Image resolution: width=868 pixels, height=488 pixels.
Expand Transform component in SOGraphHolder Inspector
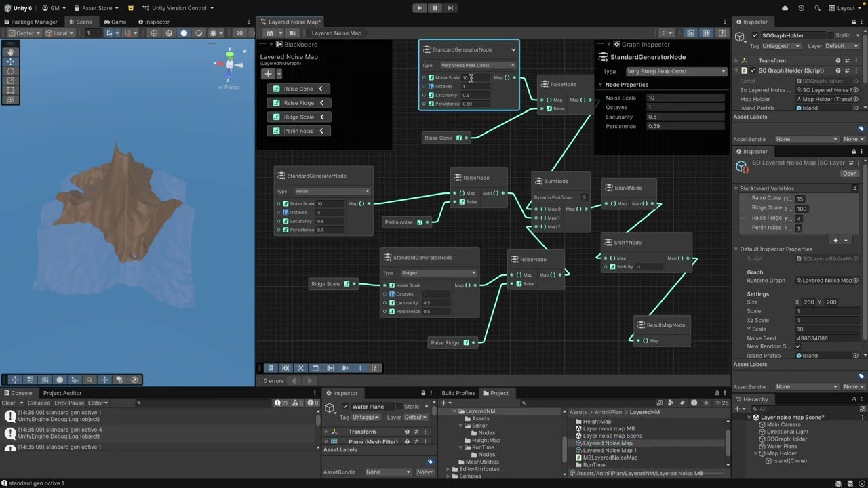click(x=737, y=60)
